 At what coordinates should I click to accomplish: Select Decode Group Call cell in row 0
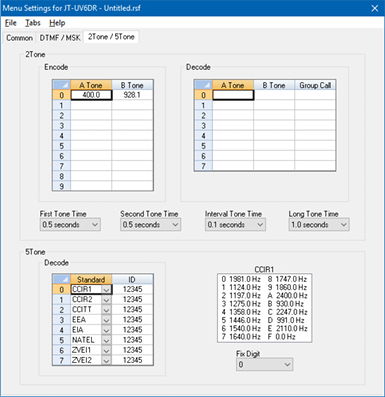pyautogui.click(x=315, y=95)
